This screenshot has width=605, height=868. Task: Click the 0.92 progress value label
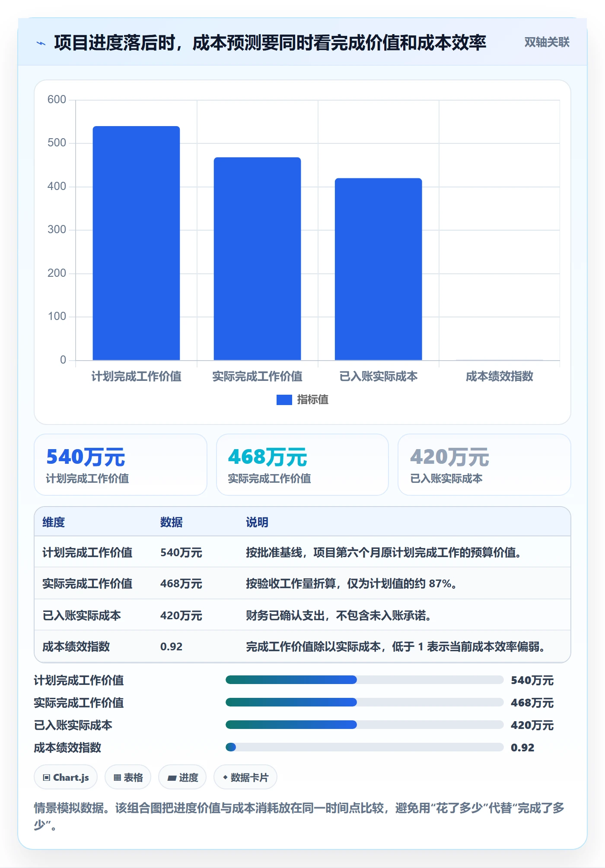(x=522, y=748)
